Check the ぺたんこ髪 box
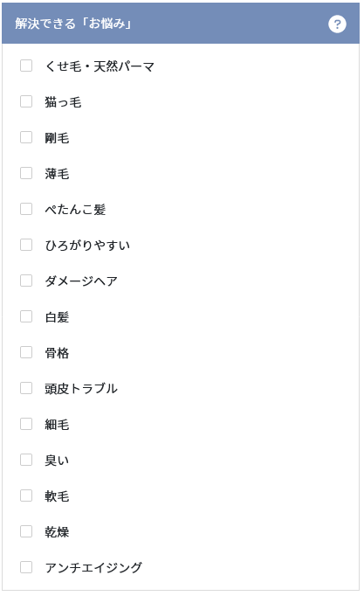This screenshot has width=364, height=596. coord(26,209)
